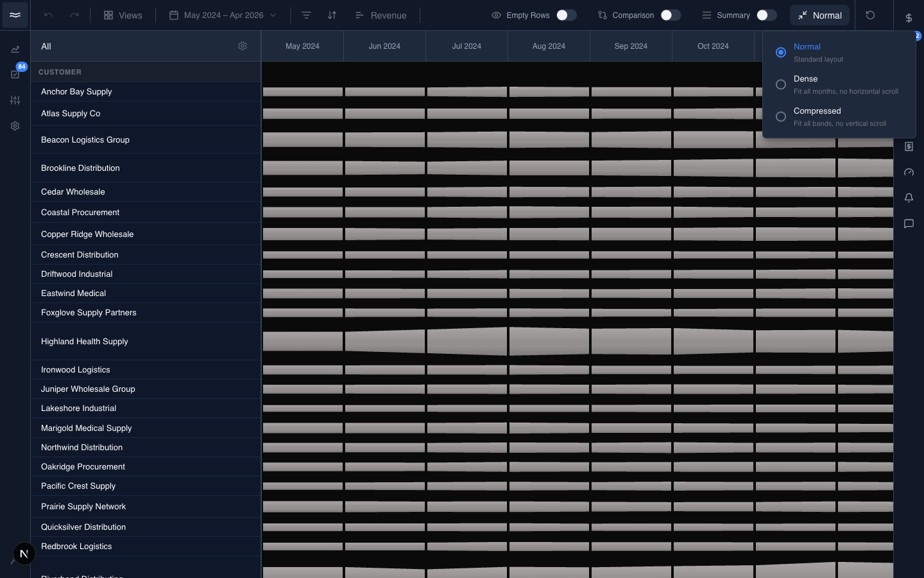Screen dimensions: 924x578
Task: Click the wave logo icon
Action: click(15, 15)
